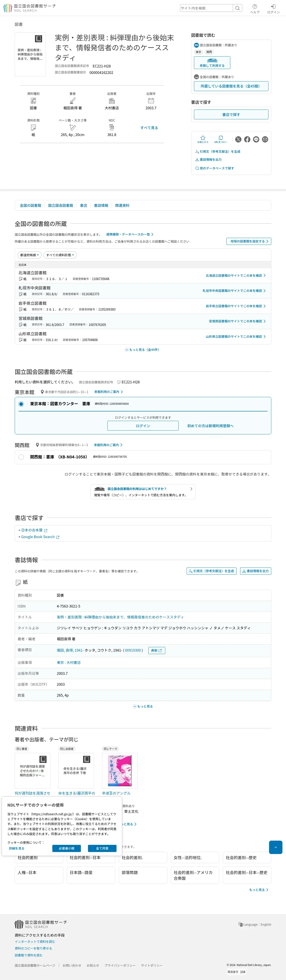This screenshot has width=286, height=980.
Task: Jump to 書誌情報 tab
Action: [101, 205]
